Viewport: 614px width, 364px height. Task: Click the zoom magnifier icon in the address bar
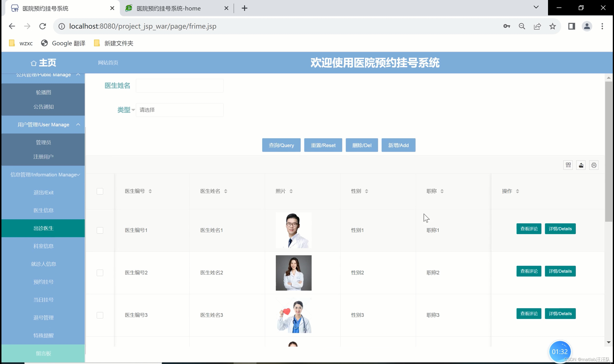tap(522, 26)
